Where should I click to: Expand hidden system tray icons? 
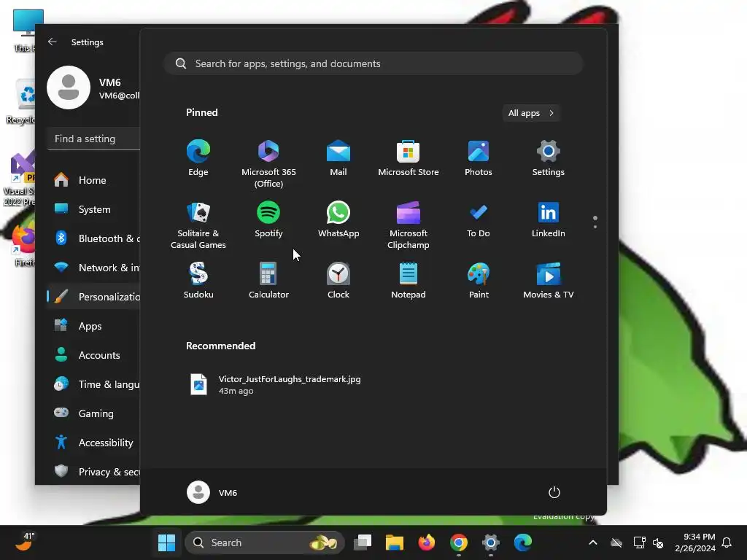593,542
